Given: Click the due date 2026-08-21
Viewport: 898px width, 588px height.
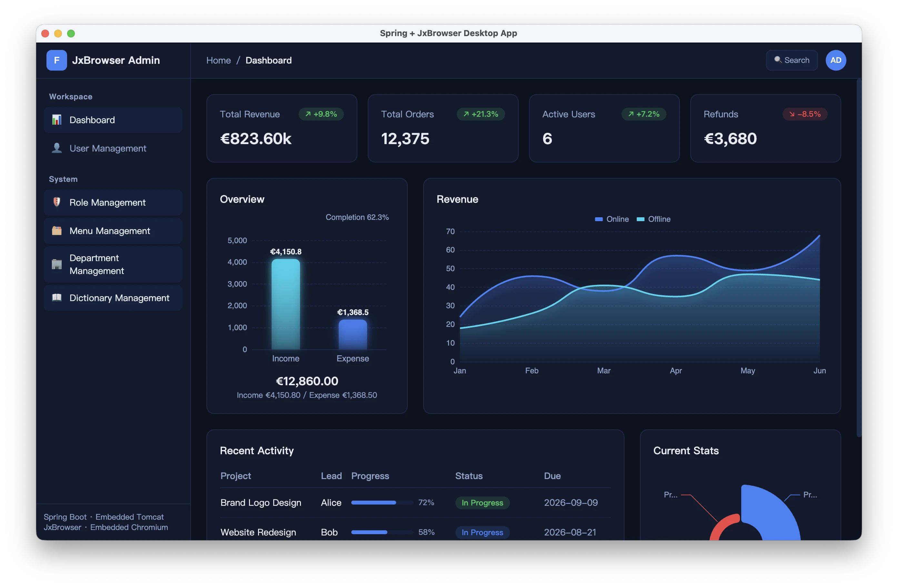Looking at the screenshot, I should (570, 532).
